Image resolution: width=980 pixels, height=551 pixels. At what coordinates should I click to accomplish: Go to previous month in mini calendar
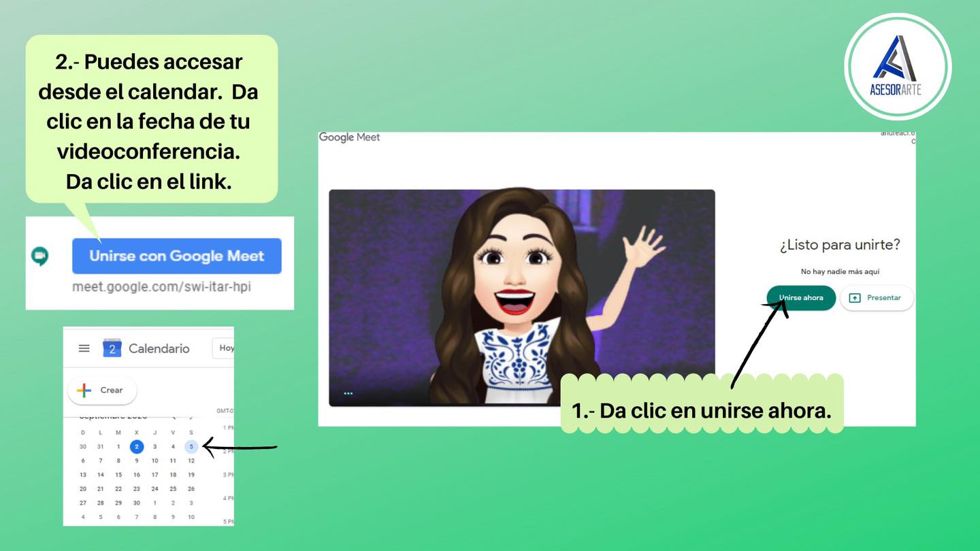[x=174, y=416]
